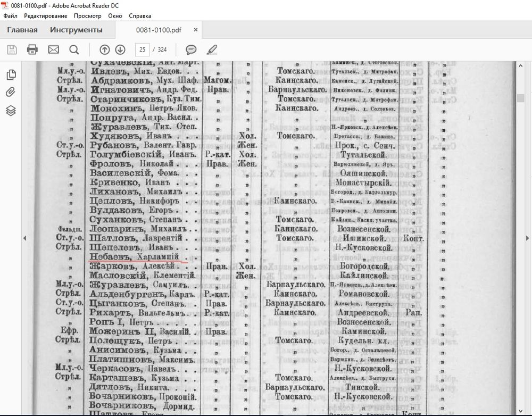Expand the left navigation pane arrow
Image resolution: width=532 pixels, height=416 pixels.
[x=24, y=238]
